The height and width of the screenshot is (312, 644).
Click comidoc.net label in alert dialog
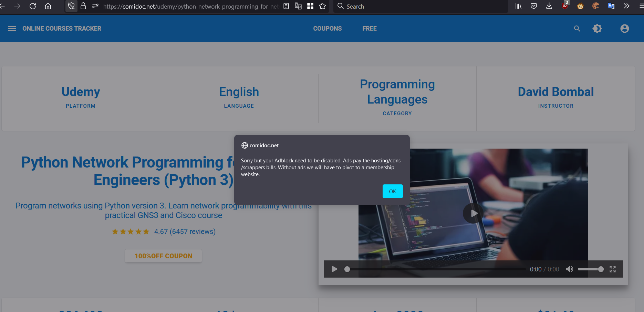[264, 146]
